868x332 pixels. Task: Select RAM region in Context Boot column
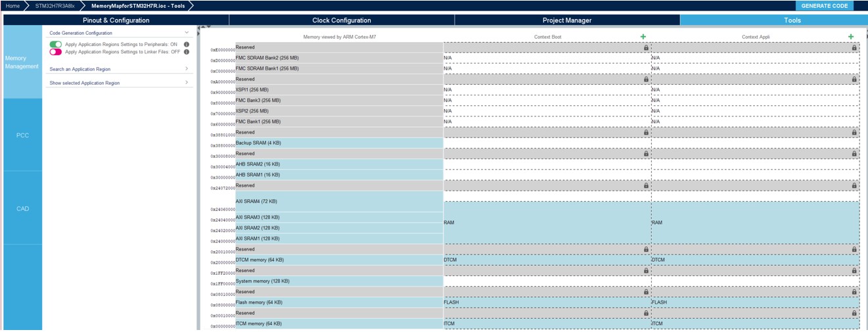[547, 223]
